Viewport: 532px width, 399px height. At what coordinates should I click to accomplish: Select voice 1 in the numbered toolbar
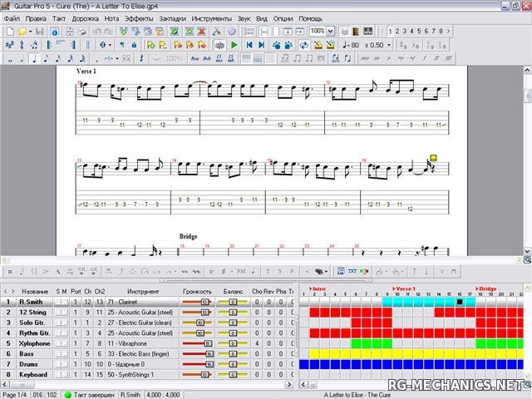tap(391, 32)
